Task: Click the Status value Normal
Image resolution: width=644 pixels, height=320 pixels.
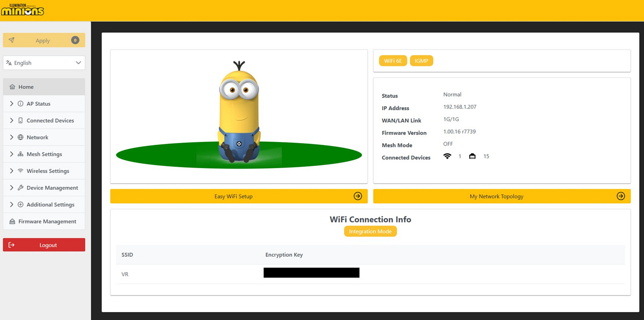Action: tap(452, 94)
